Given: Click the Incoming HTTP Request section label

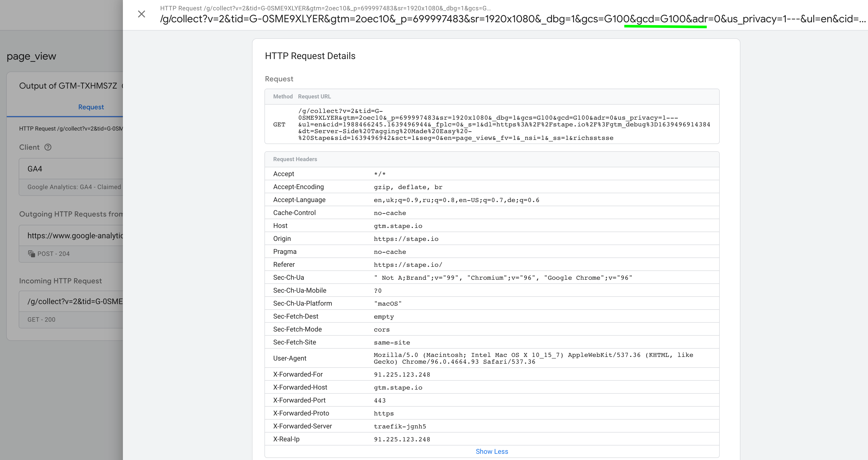Looking at the screenshot, I should tap(60, 281).
